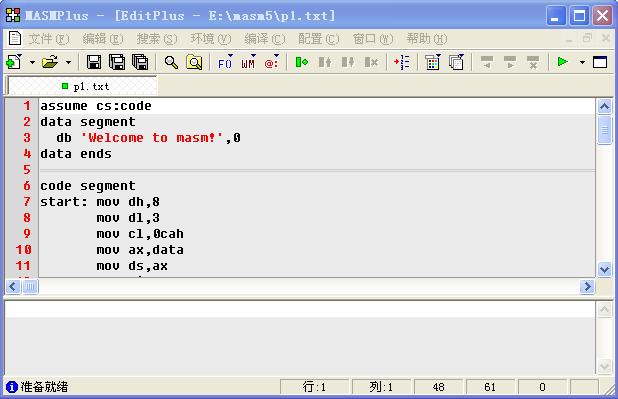Click the save-as double floppy disk icon
This screenshot has width=618, height=399.
click(x=117, y=62)
